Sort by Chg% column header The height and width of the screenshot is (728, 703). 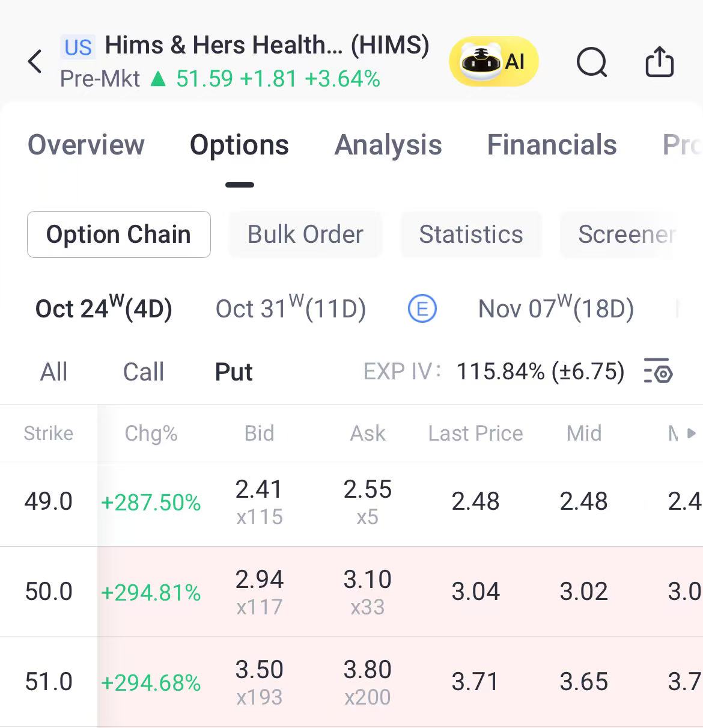point(151,433)
